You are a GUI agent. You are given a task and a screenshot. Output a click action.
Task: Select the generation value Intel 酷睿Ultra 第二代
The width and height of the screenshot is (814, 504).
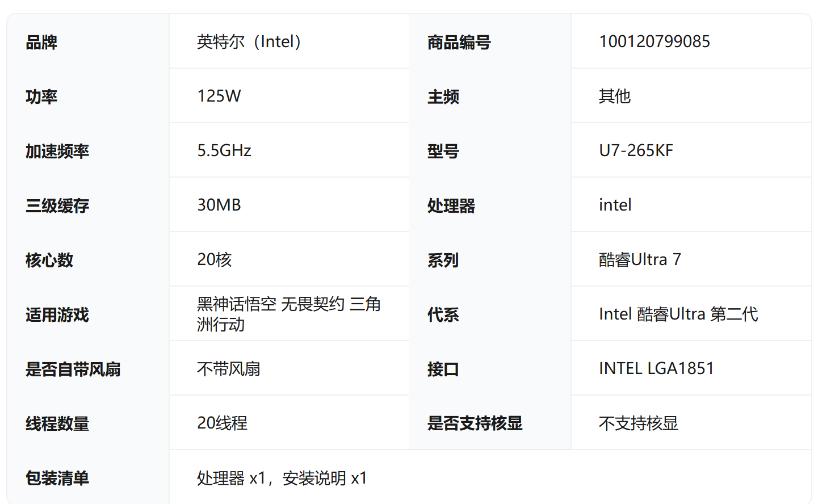678,314
